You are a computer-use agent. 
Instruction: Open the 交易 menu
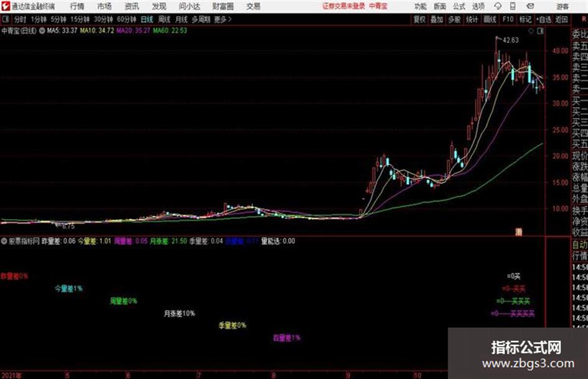pos(253,6)
